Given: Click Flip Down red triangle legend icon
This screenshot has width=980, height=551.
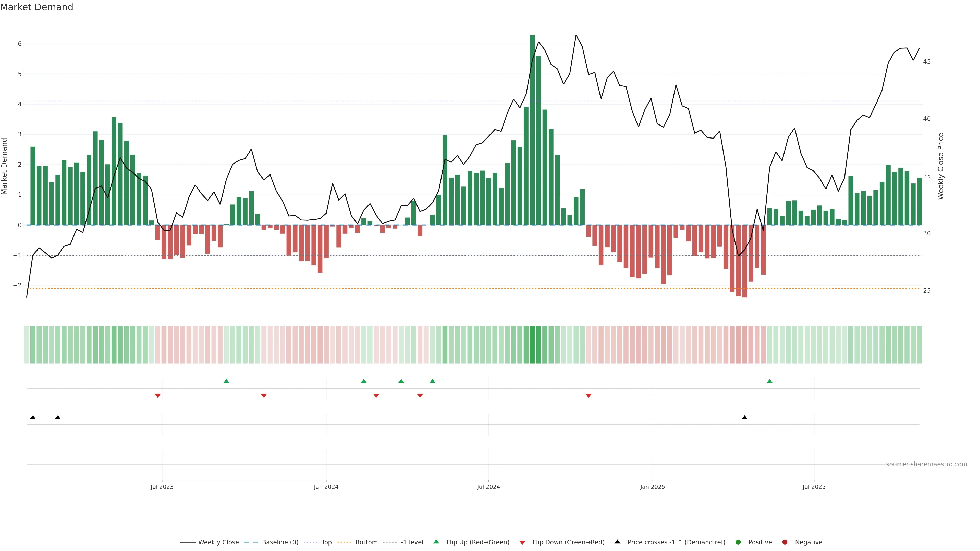Looking at the screenshot, I should pyautogui.click(x=522, y=543).
